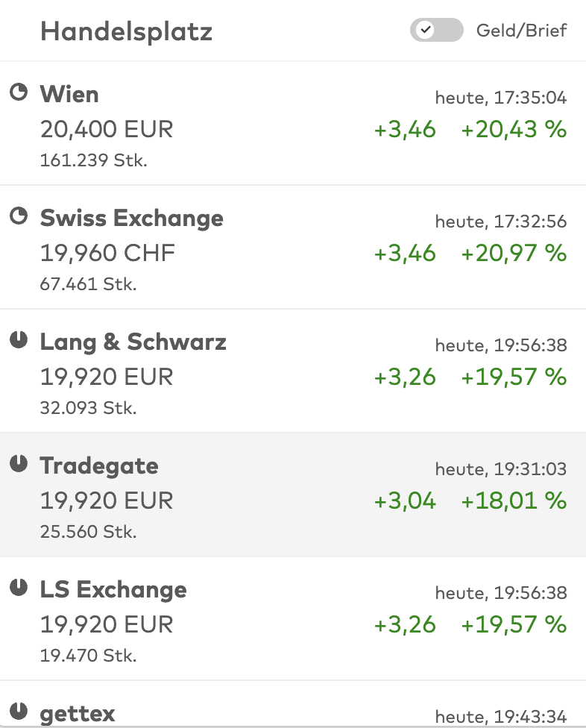Click the 19,960 CHF price
586x728 pixels.
[107, 253]
